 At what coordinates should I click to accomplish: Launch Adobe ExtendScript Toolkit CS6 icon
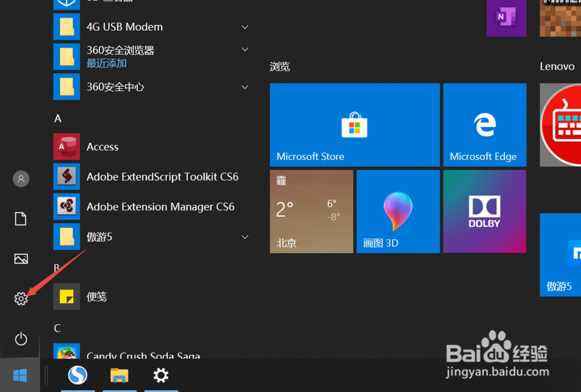click(67, 177)
